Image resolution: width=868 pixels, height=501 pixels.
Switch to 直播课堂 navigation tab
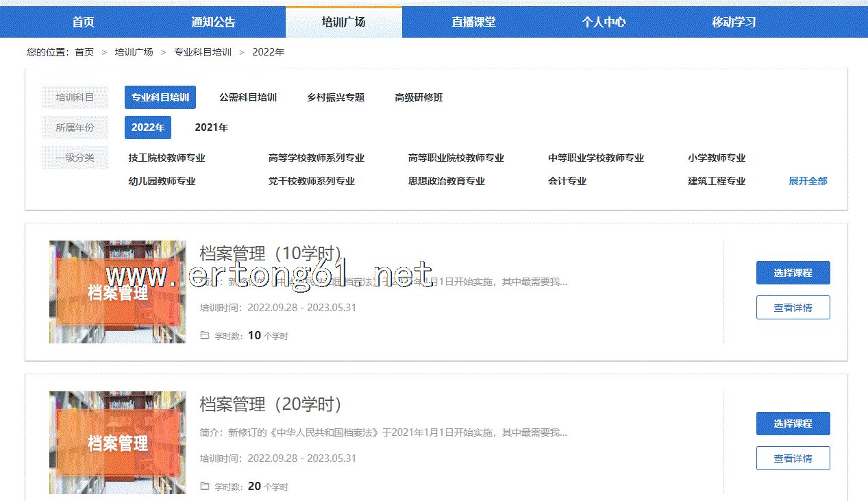(473, 22)
